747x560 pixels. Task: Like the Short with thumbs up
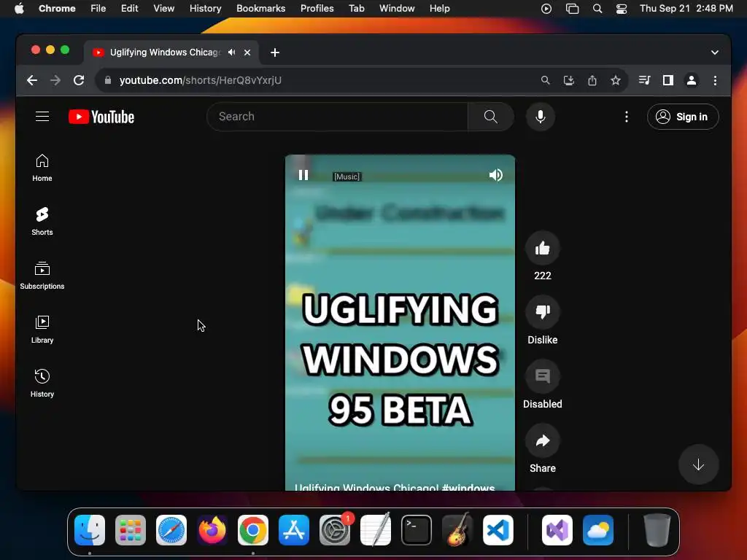[x=542, y=248]
